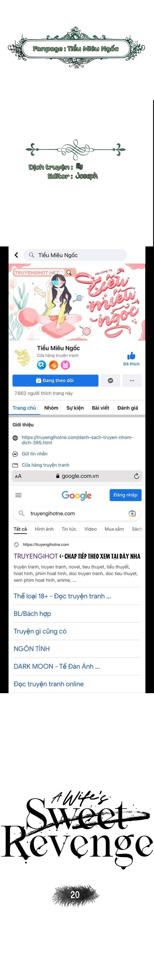This screenshot has width=154, height=980.
Task: Click the browser reload icon
Action: [136, 476]
